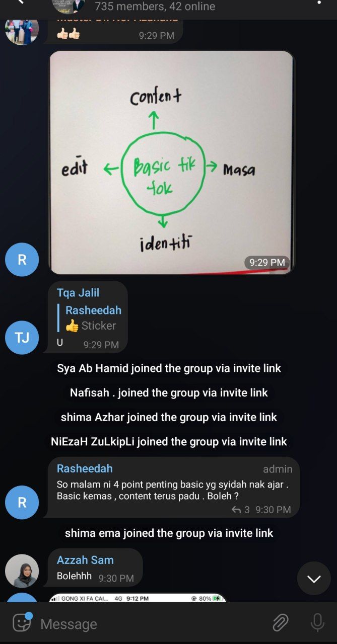The width and height of the screenshot is (337, 644).
Task: Open the Rasheedah sender name on the admin message
Action: pyautogui.click(x=85, y=468)
